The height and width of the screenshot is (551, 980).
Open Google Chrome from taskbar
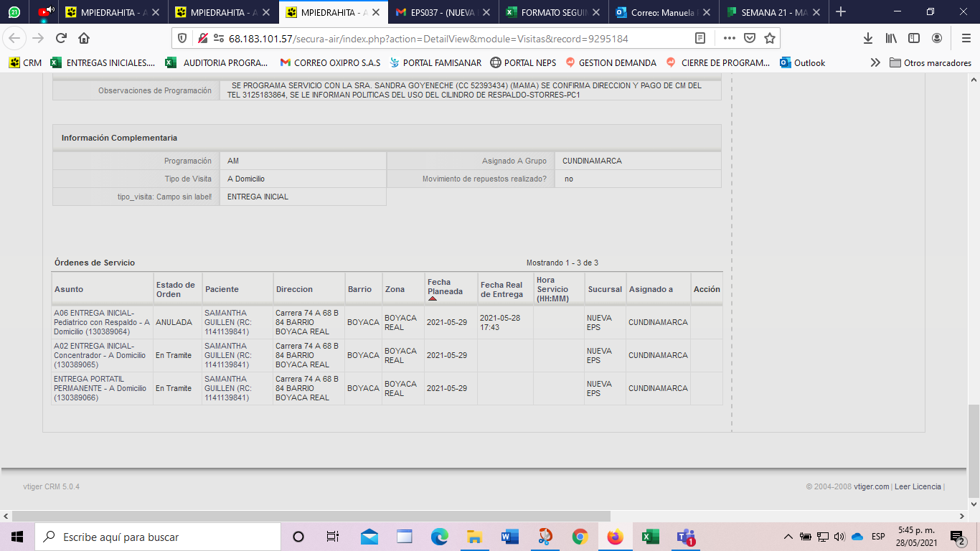[580, 537]
